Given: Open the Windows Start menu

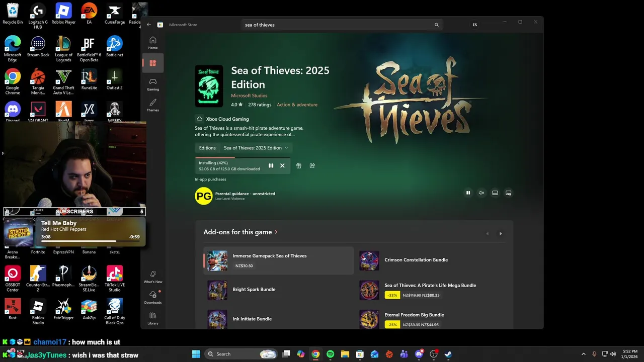Looking at the screenshot, I should pyautogui.click(x=196, y=354).
